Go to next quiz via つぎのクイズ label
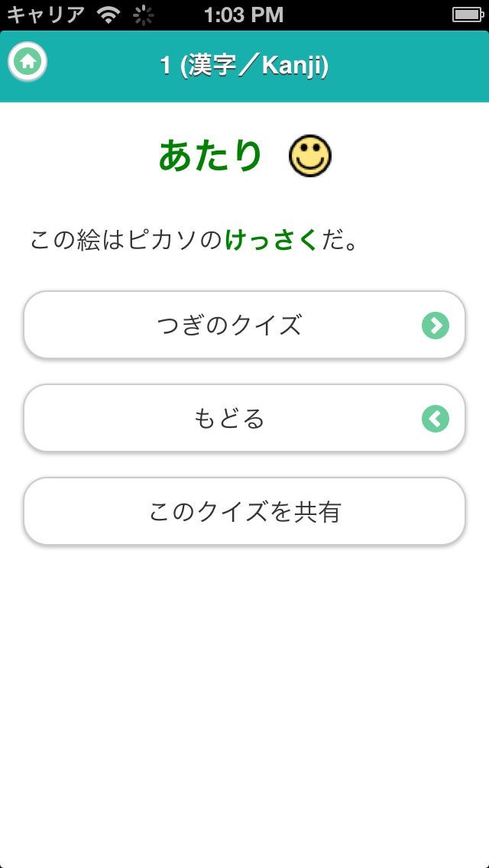The width and height of the screenshot is (489, 868). pyautogui.click(x=229, y=325)
